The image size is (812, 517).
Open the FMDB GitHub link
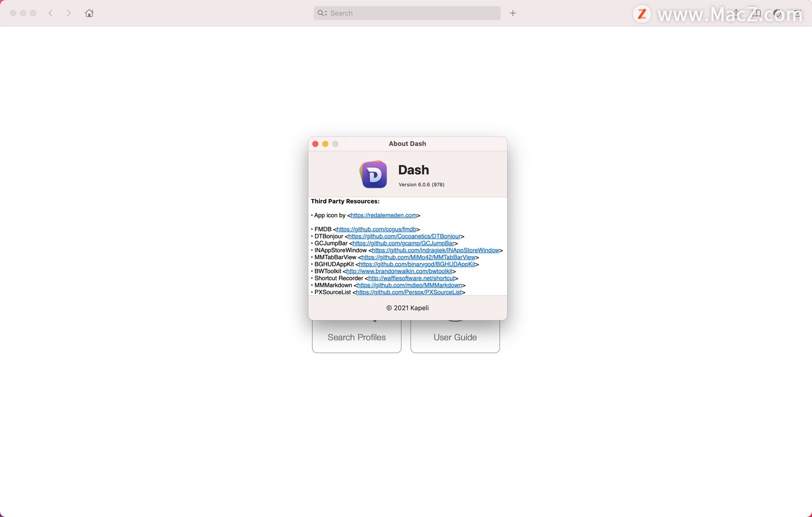pos(376,229)
